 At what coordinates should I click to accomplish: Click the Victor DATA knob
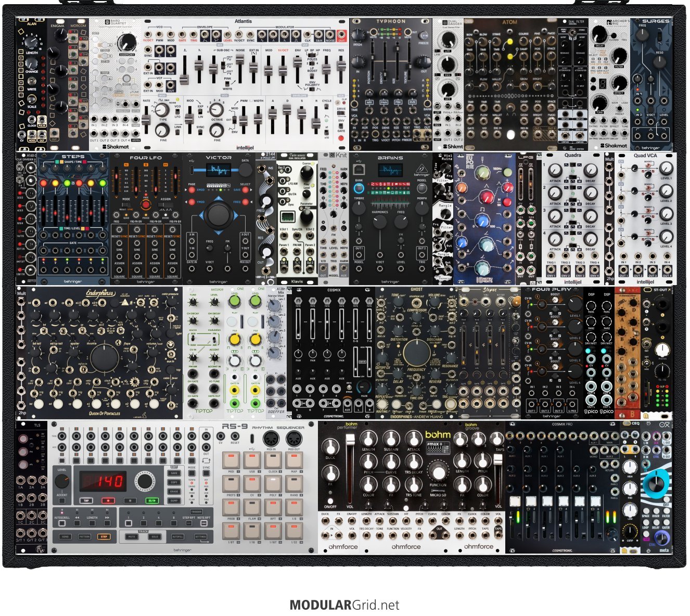[246, 170]
